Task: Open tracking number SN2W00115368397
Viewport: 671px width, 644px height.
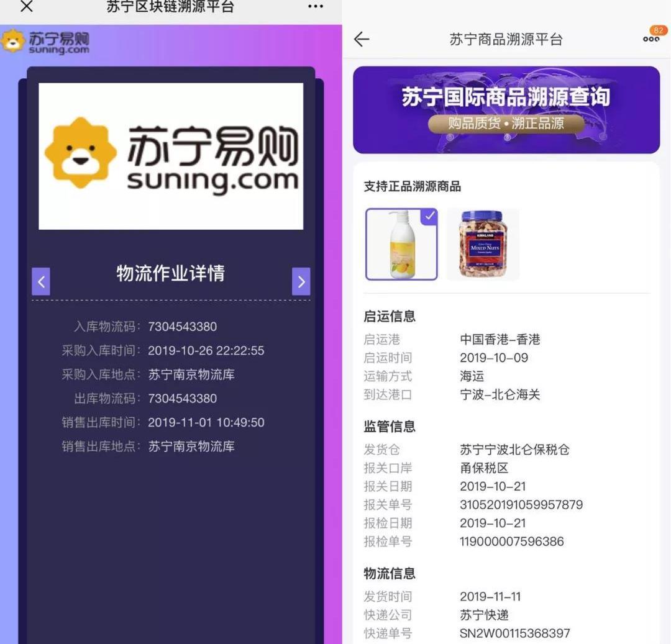Action: pyautogui.click(x=514, y=633)
